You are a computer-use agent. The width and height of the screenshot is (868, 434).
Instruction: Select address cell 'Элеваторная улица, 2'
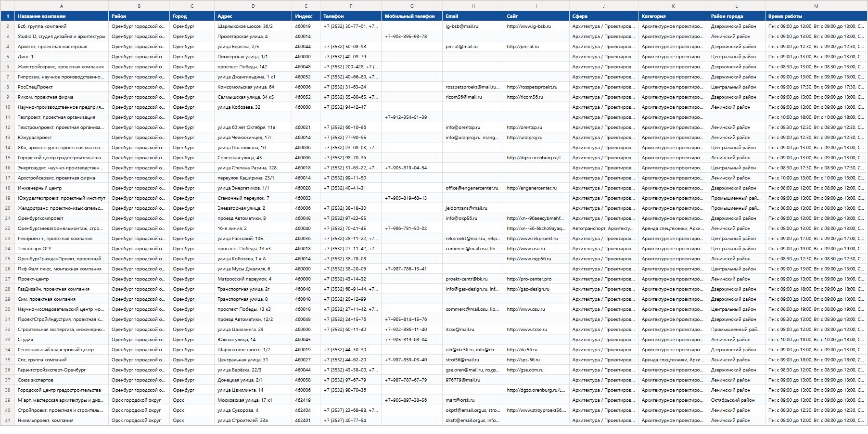tap(253, 208)
